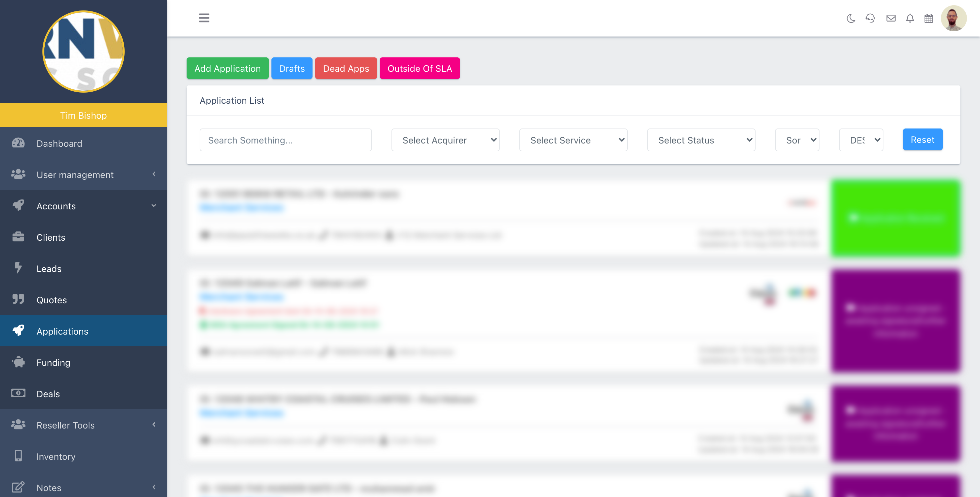
Task: Click the user profile avatar photo
Action: click(x=953, y=18)
